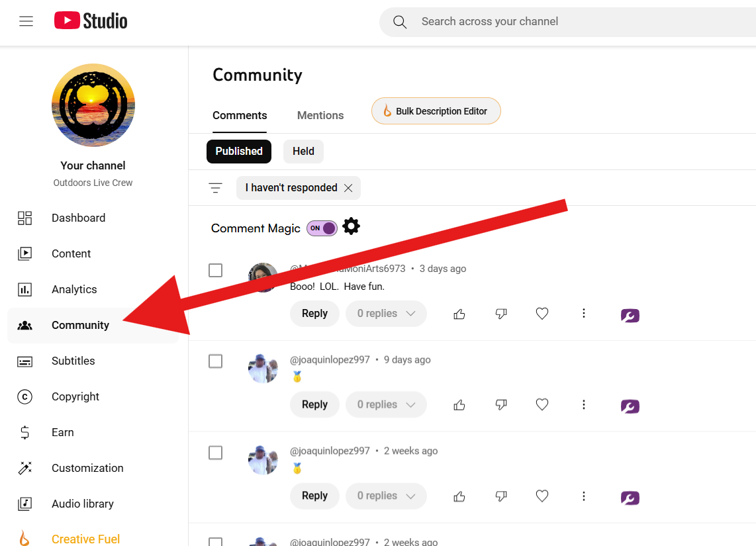The width and height of the screenshot is (756, 546).
Task: Open Customization in the sidebar
Action: [93, 468]
